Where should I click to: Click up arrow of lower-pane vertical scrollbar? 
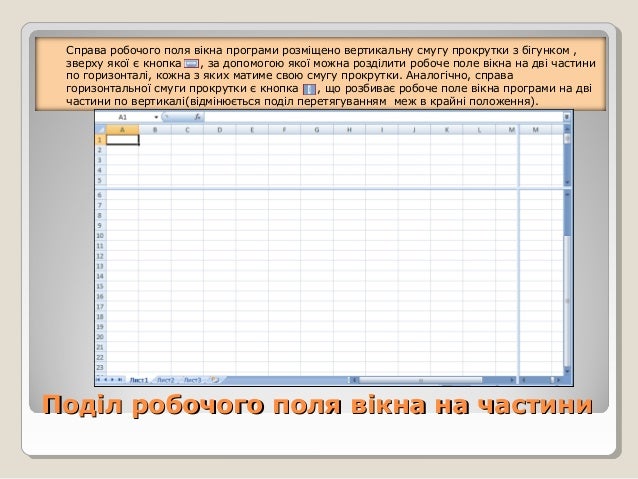(x=567, y=195)
